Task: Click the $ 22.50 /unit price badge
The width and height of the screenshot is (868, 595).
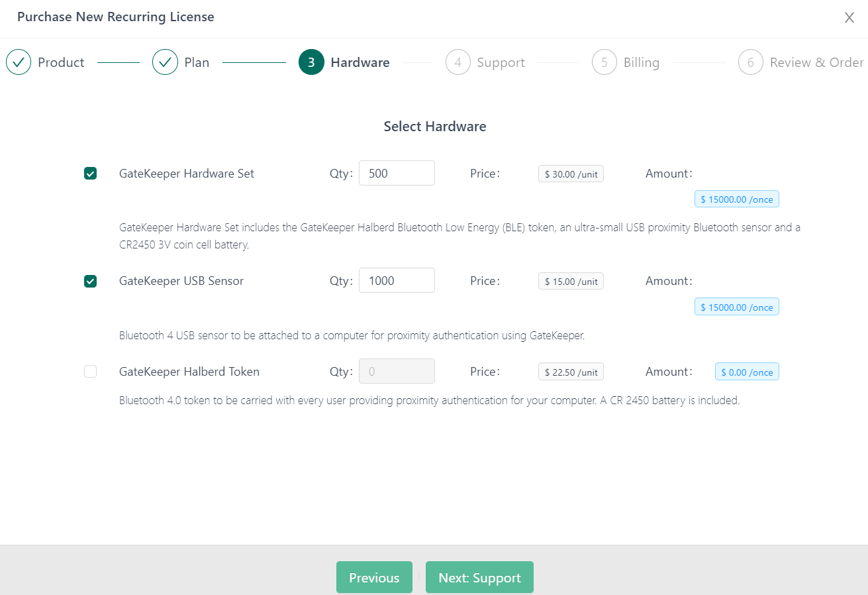Action: click(570, 371)
